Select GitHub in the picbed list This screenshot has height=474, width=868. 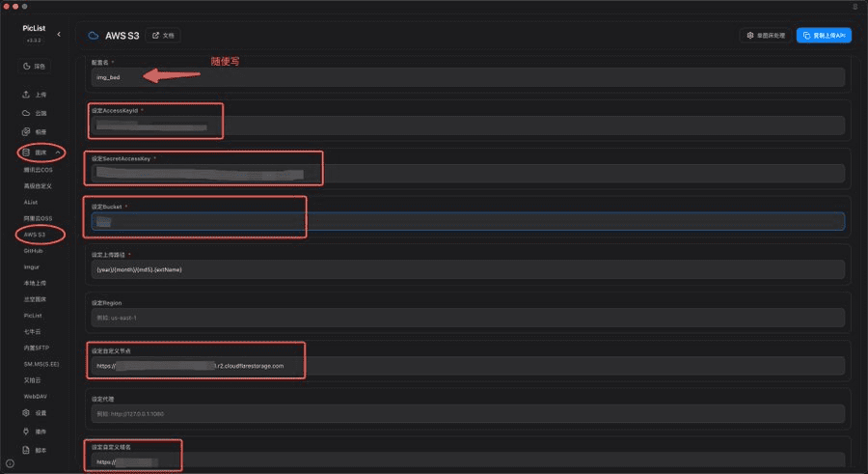click(33, 251)
